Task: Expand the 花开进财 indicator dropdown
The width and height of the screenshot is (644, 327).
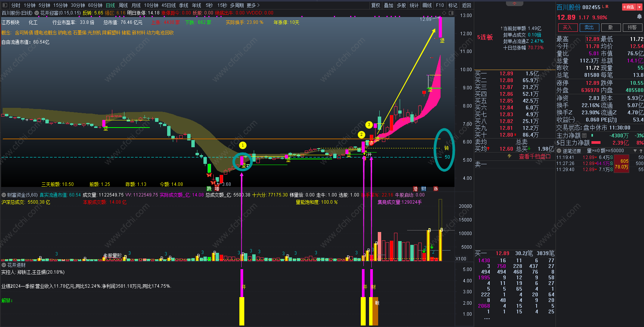Action: tap(4, 265)
